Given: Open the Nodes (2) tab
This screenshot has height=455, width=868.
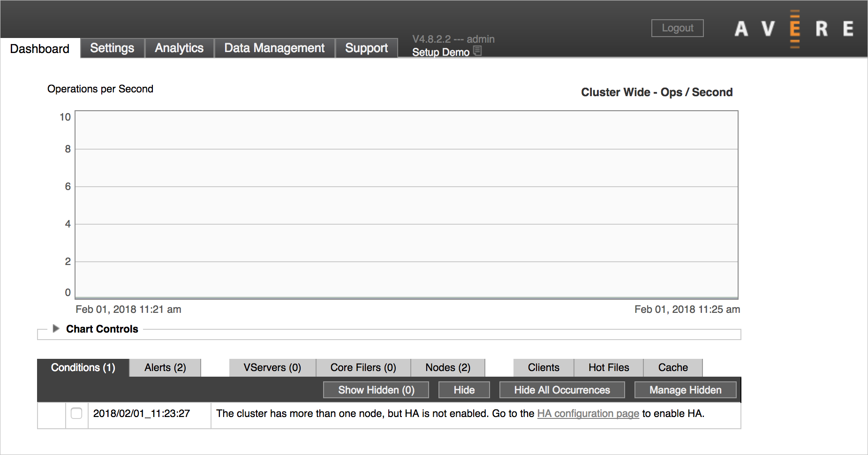Looking at the screenshot, I should point(448,367).
